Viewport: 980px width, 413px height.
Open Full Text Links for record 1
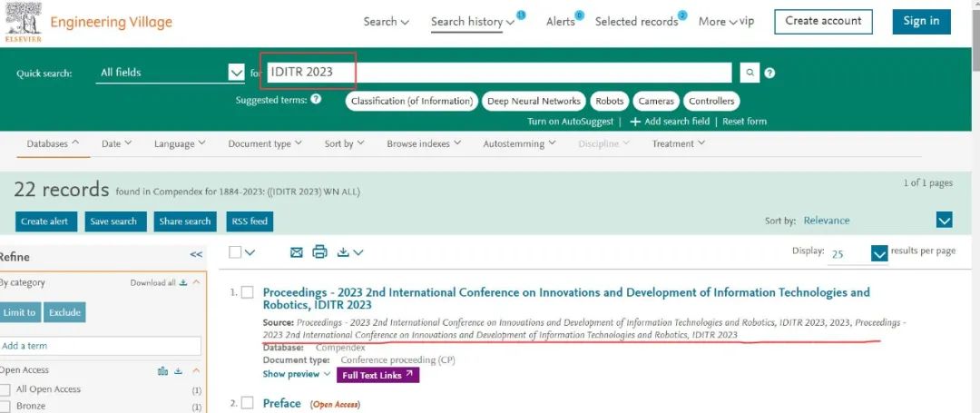click(377, 375)
